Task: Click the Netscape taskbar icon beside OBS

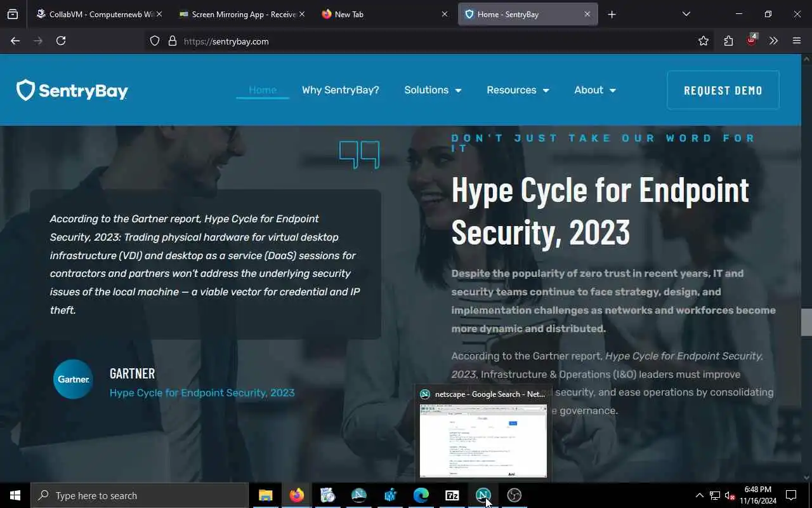Action: click(x=483, y=495)
